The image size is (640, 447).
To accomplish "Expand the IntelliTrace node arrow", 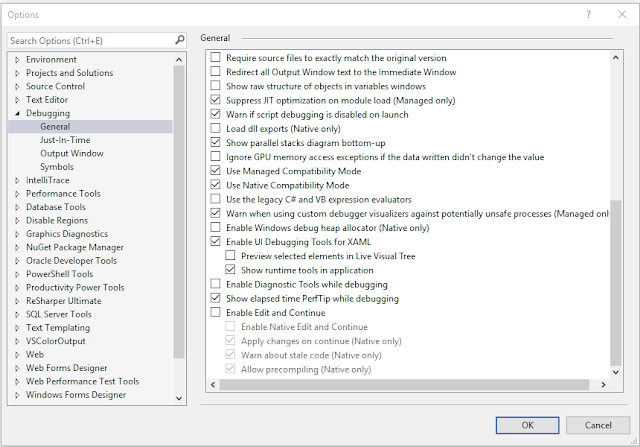I will coord(17,181).
